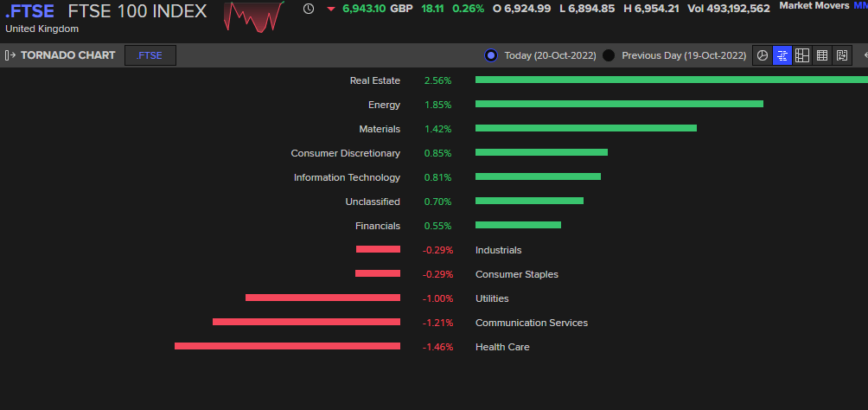Click the L 6,894.85 low value
The width and height of the screenshot is (868, 410).
coord(588,9)
